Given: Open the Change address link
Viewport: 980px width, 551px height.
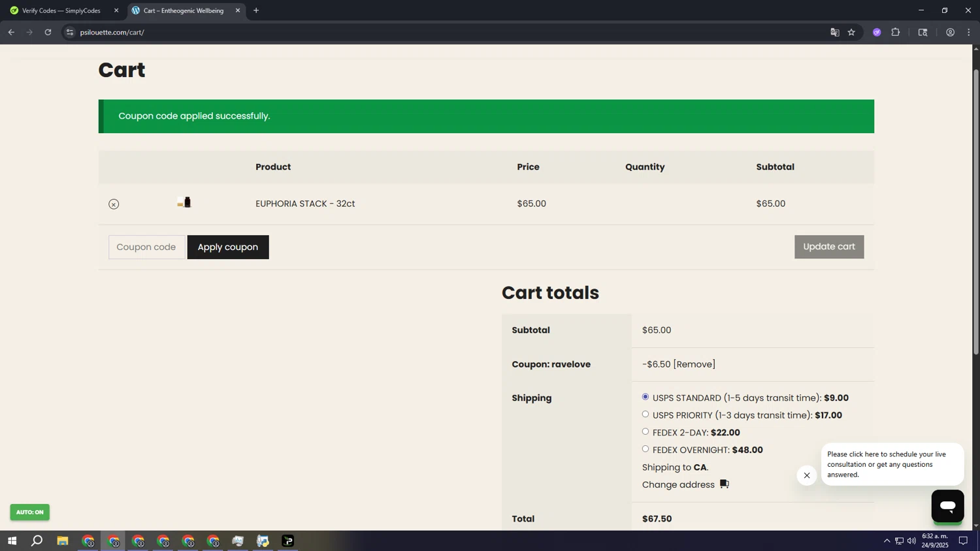Looking at the screenshot, I should point(678,485).
